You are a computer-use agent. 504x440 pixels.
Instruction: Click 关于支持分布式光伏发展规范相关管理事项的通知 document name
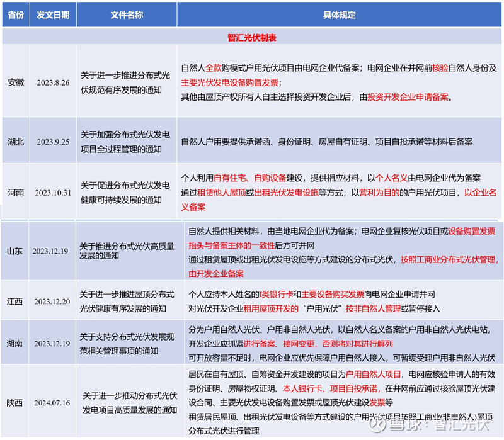point(127,343)
